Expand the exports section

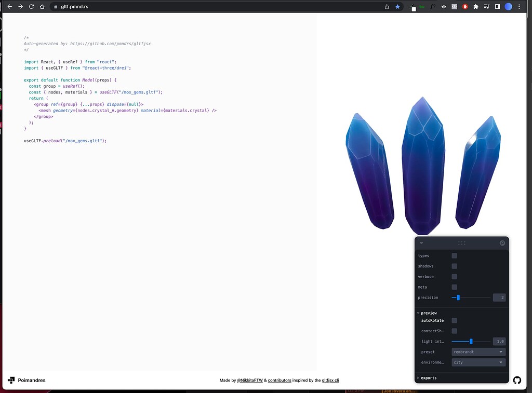tap(429, 378)
